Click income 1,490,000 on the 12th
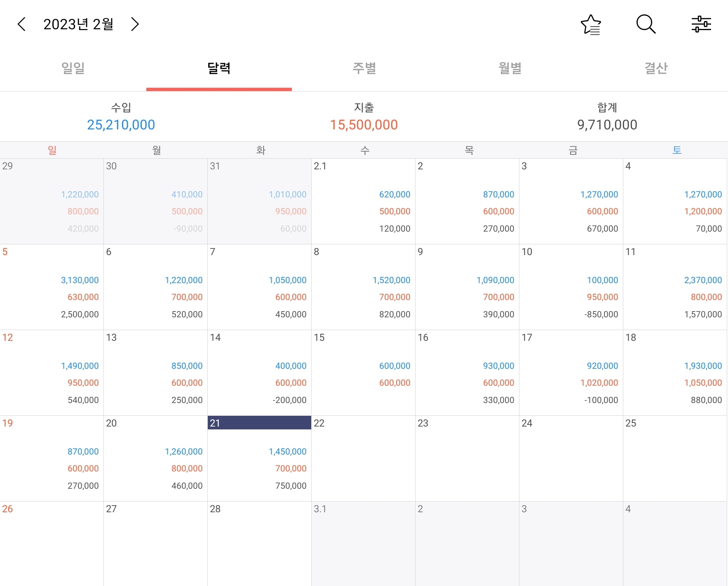Viewport: 728px width, 586px height. click(80, 366)
